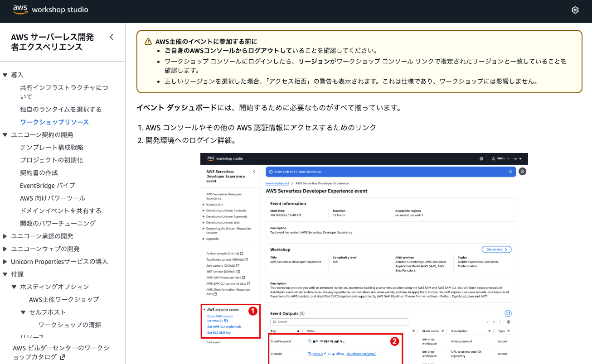Collapse the ユニコーン契約の開発 section triangle
Image resolution: width=592 pixels, height=364 pixels.
click(x=5, y=135)
